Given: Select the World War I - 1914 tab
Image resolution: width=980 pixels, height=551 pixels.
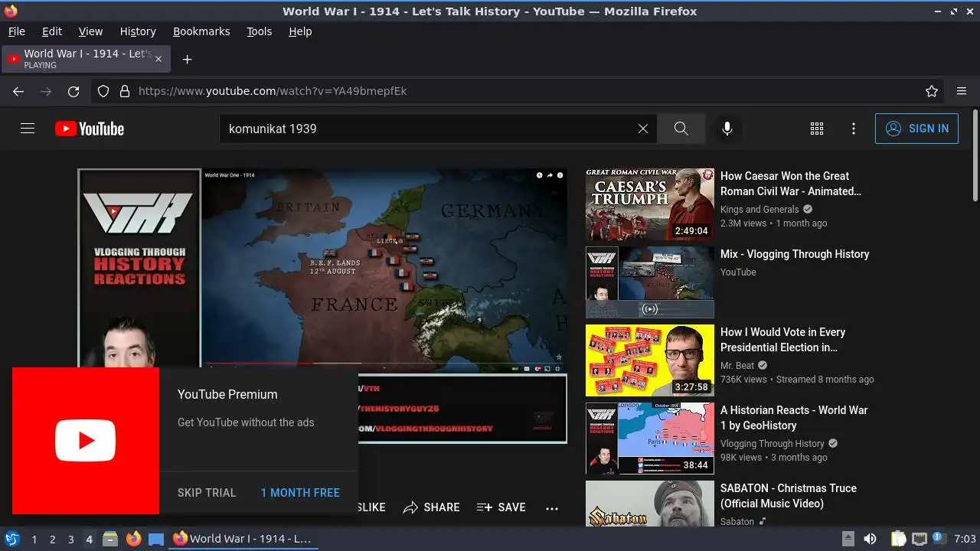Looking at the screenshot, I should [x=86, y=59].
